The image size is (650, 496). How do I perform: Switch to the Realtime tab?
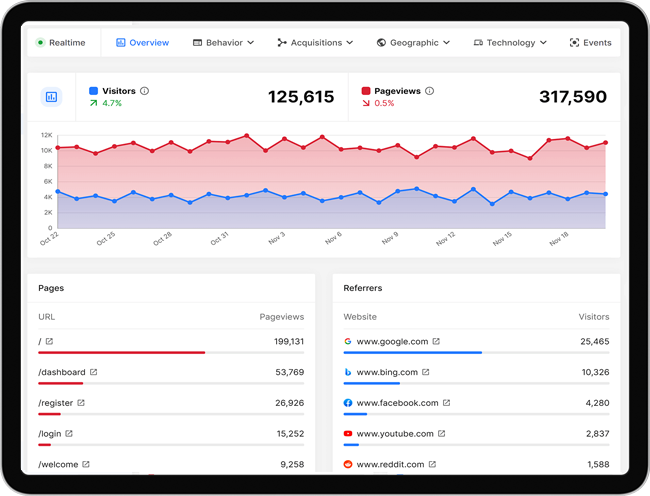(x=61, y=43)
